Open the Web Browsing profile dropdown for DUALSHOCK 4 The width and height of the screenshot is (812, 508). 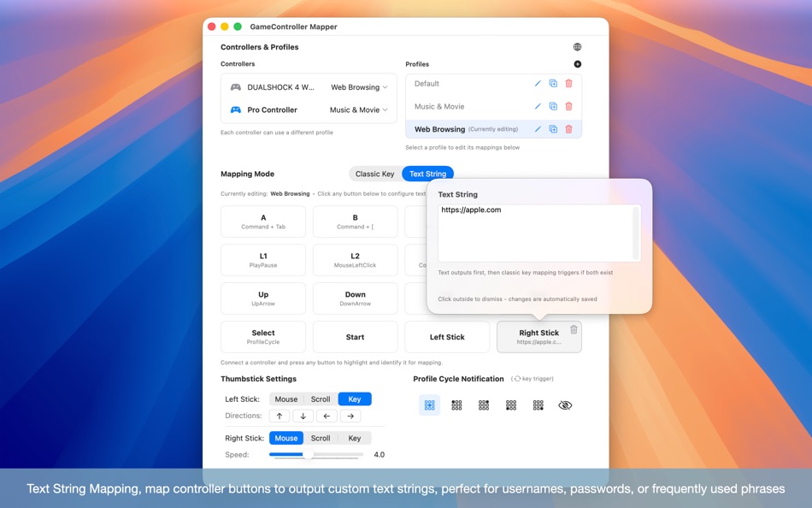tap(358, 86)
